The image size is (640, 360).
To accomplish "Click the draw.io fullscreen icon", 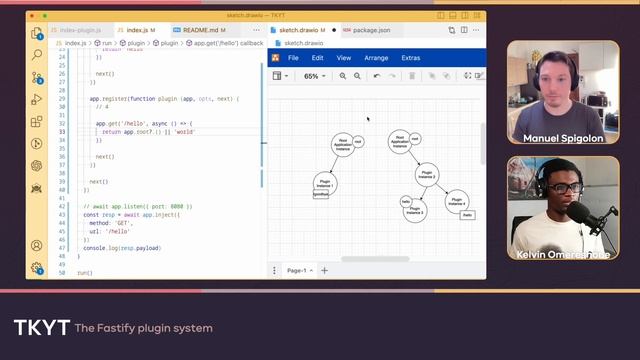I will point(467,76).
